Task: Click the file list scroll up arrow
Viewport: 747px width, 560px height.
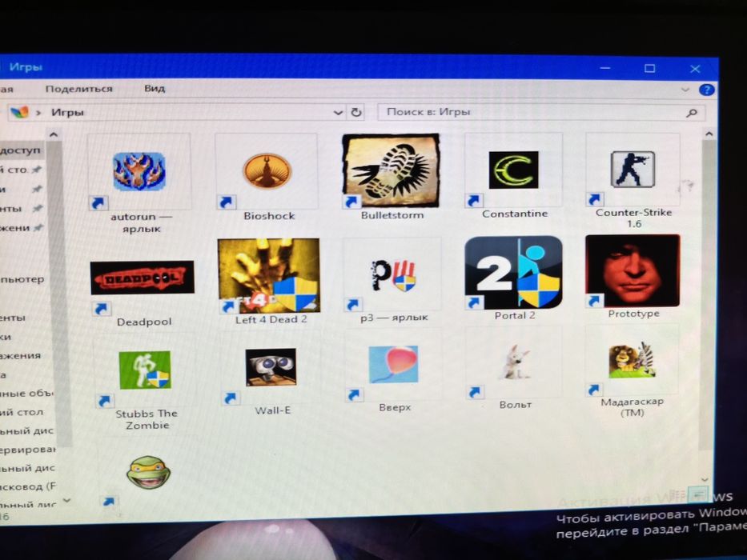Action: (x=709, y=134)
